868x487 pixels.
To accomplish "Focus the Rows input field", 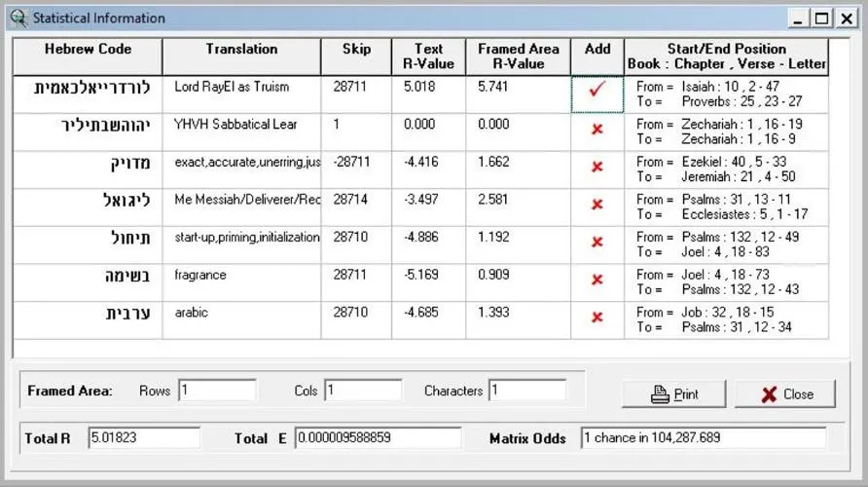I will point(217,390).
